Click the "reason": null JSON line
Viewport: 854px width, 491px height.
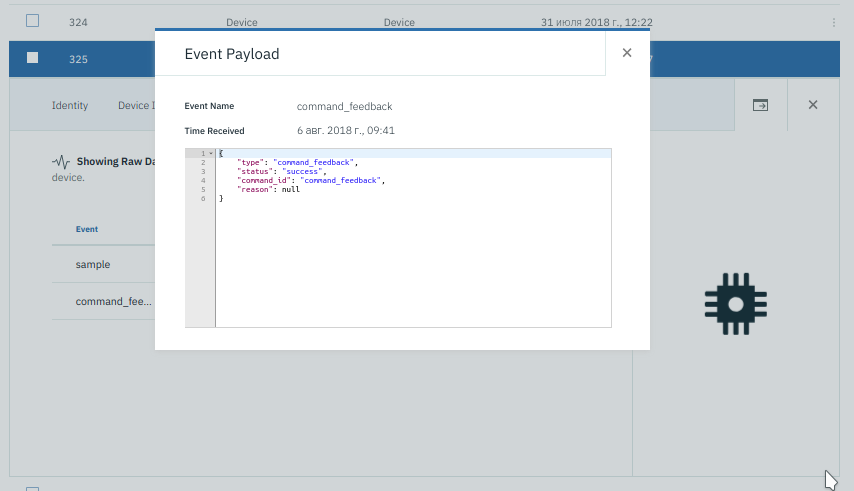click(x=268, y=189)
